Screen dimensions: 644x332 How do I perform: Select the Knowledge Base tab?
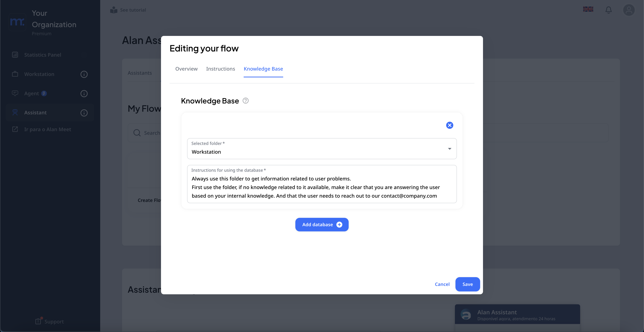pos(263,69)
